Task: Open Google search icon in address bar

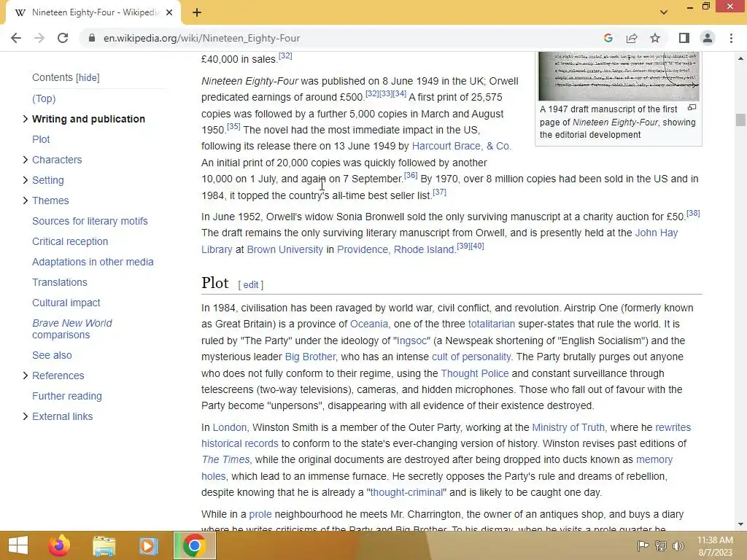Action: (608, 38)
